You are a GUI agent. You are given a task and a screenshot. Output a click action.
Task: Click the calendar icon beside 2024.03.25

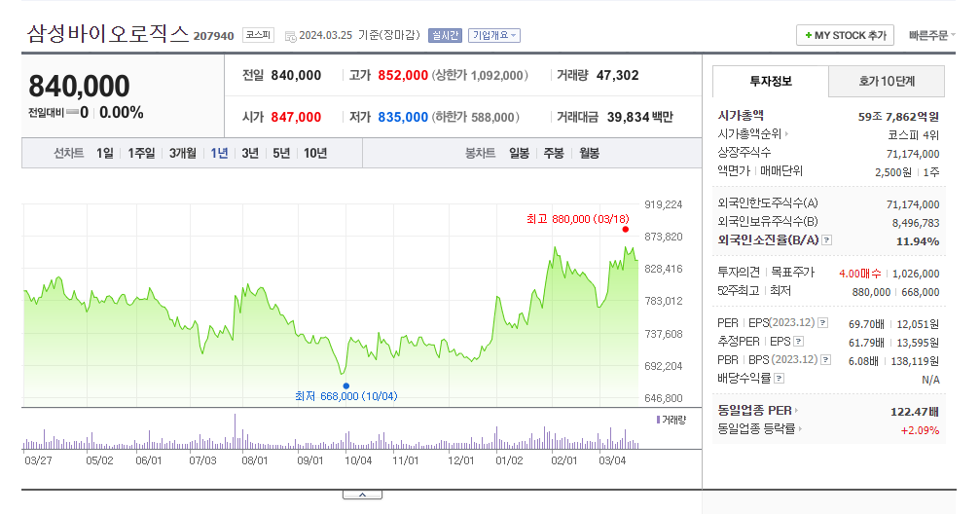click(291, 36)
